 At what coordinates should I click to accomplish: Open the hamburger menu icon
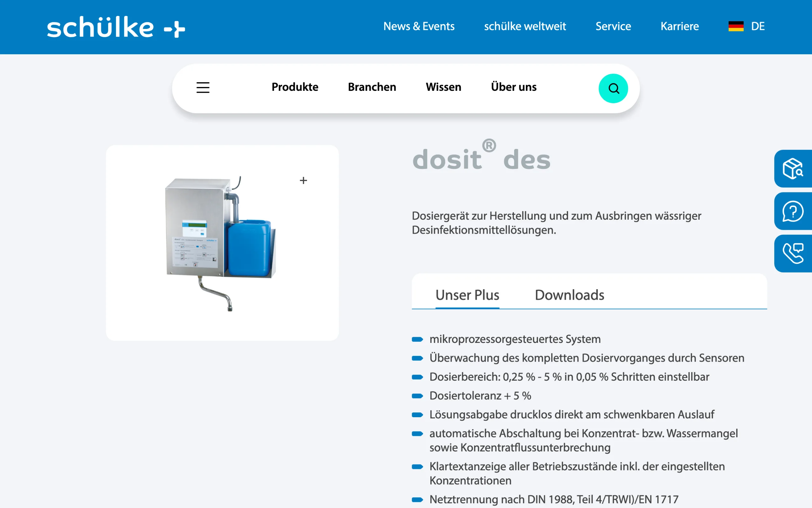pos(203,88)
